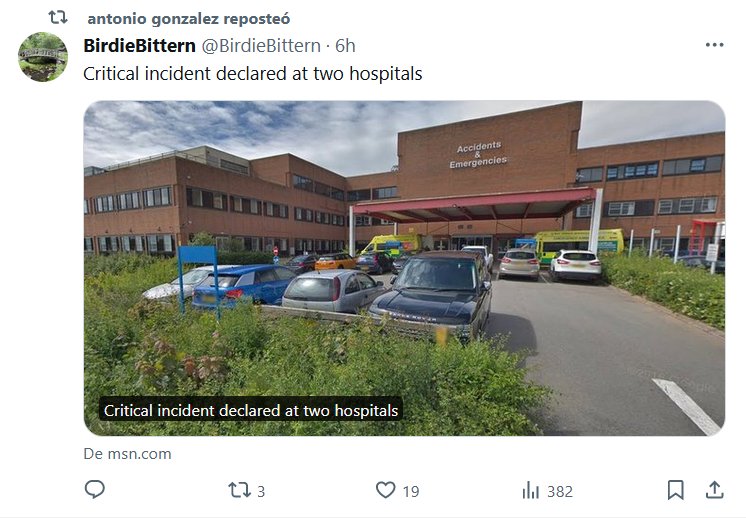Open the @BirdieBittern handle link
The width and height of the screenshot is (746, 524).
click(x=262, y=46)
